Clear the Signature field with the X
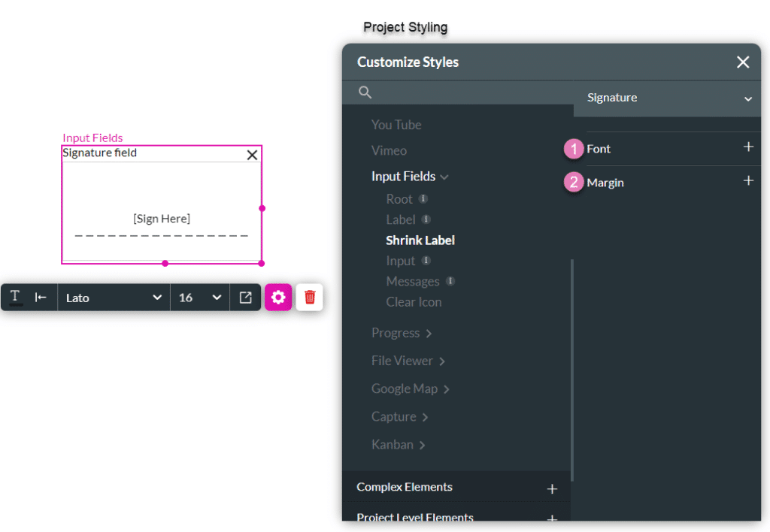The width and height of the screenshot is (770, 532). tap(252, 154)
